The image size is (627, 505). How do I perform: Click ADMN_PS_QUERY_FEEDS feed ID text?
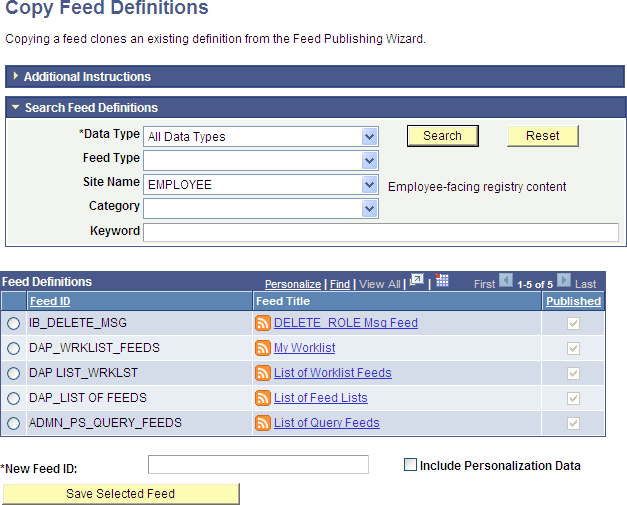(105, 423)
